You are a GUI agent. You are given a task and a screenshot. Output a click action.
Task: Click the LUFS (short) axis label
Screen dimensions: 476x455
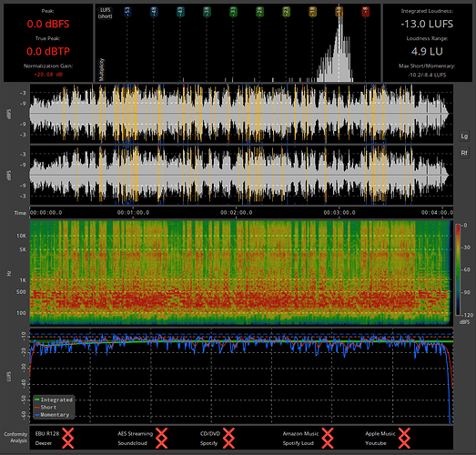tap(106, 13)
